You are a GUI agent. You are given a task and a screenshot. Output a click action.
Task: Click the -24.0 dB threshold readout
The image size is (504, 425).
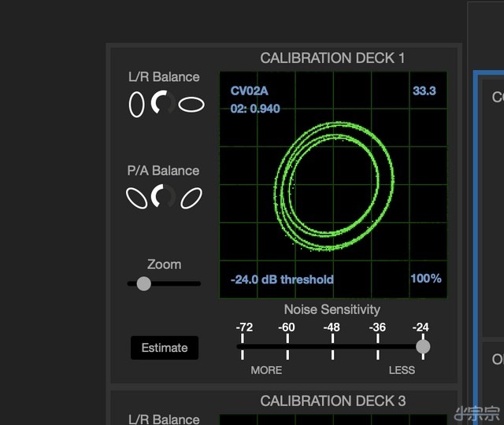tap(282, 279)
